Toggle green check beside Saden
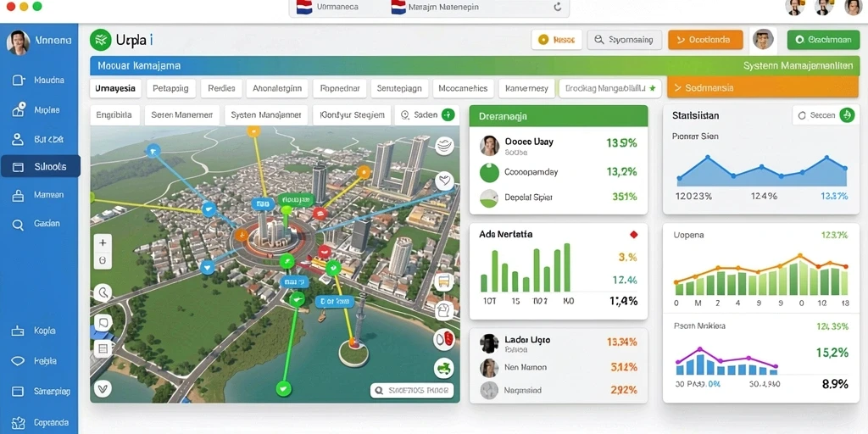The width and height of the screenshot is (868, 434). [448, 115]
